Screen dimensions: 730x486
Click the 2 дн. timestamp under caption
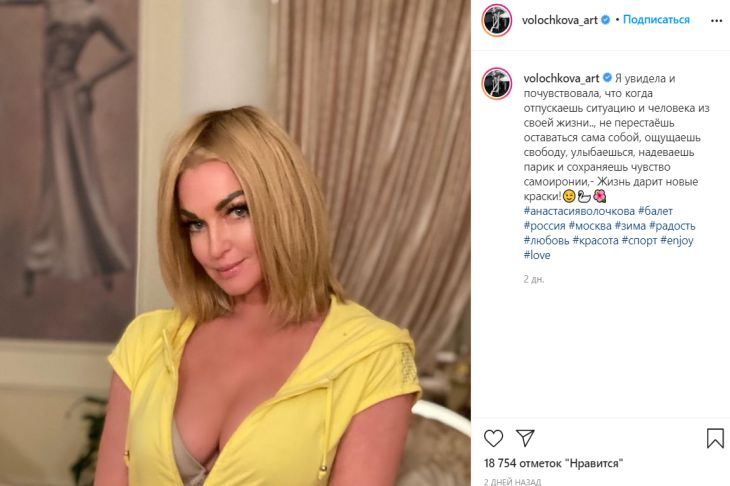pos(534,279)
